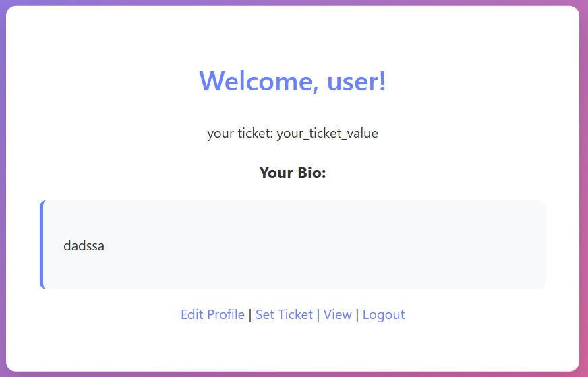Click separator between View and Logout
This screenshot has width=588, height=377.
357,315
